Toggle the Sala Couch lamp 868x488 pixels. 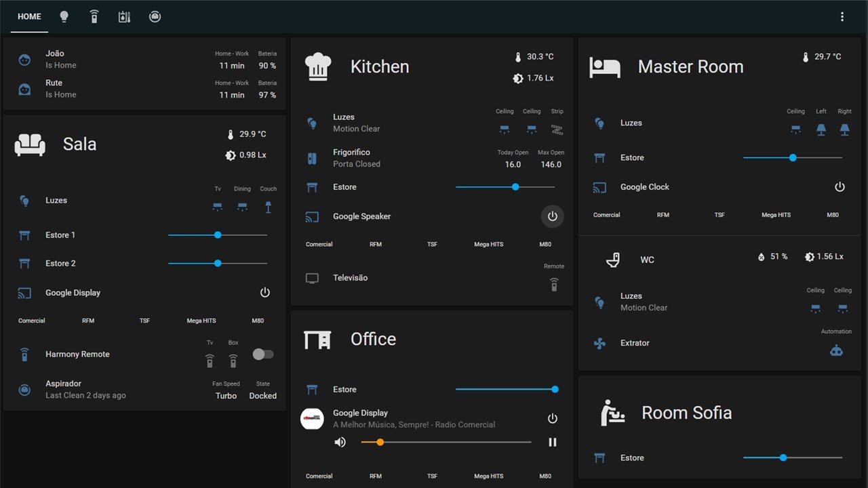268,207
